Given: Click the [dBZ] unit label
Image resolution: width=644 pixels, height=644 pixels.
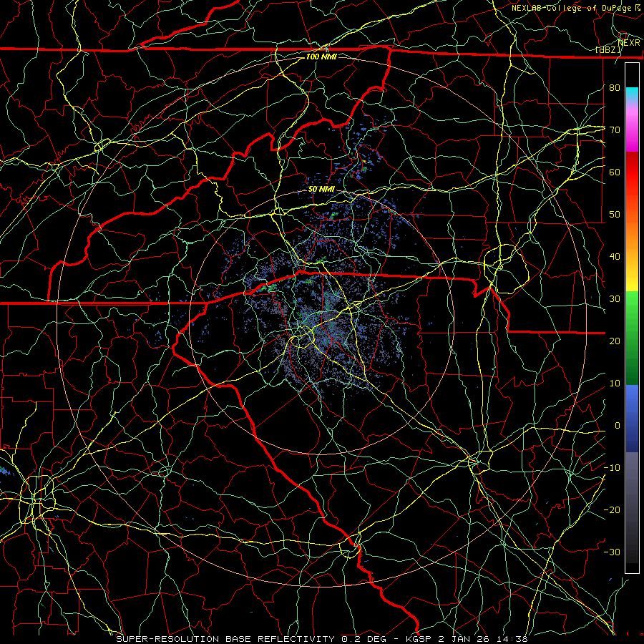Looking at the screenshot, I should [x=608, y=50].
